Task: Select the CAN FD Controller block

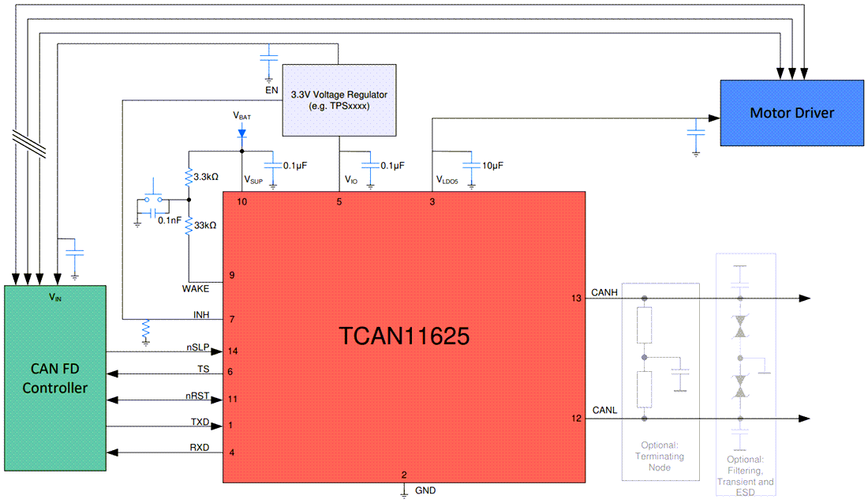Action: tap(55, 379)
